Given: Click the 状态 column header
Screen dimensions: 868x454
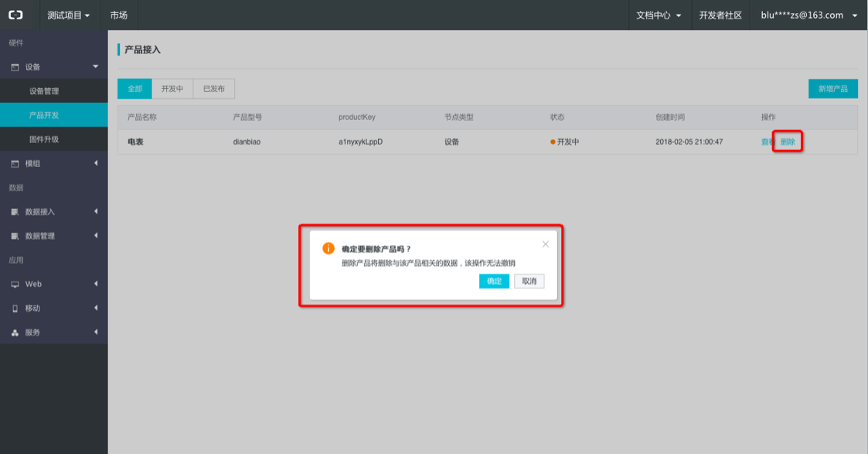Looking at the screenshot, I should (x=557, y=117).
